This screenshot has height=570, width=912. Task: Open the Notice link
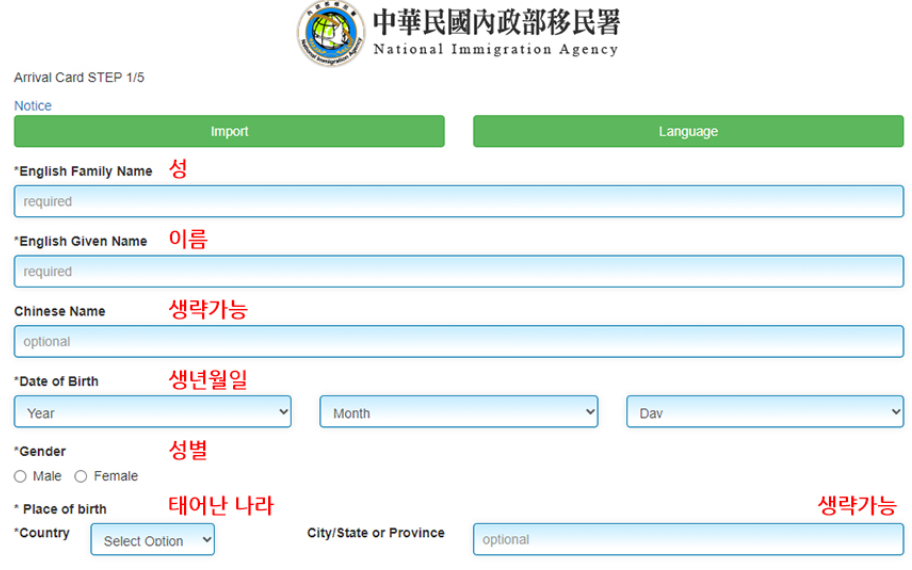pos(33,106)
